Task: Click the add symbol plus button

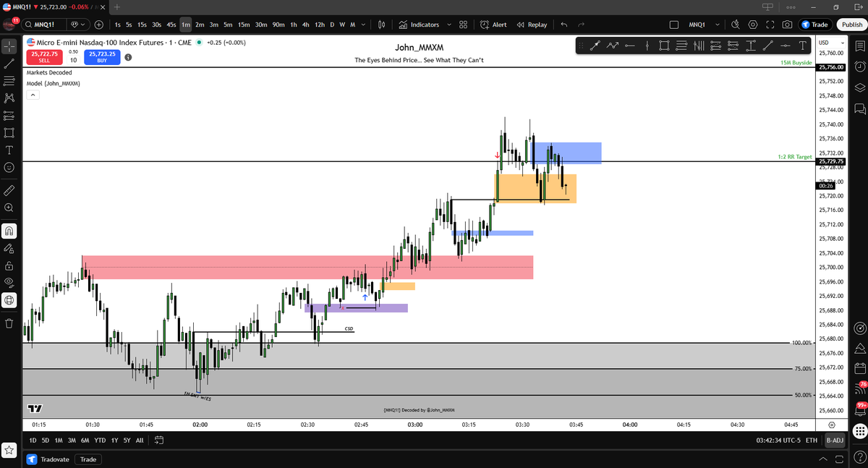Action: pyautogui.click(x=98, y=25)
